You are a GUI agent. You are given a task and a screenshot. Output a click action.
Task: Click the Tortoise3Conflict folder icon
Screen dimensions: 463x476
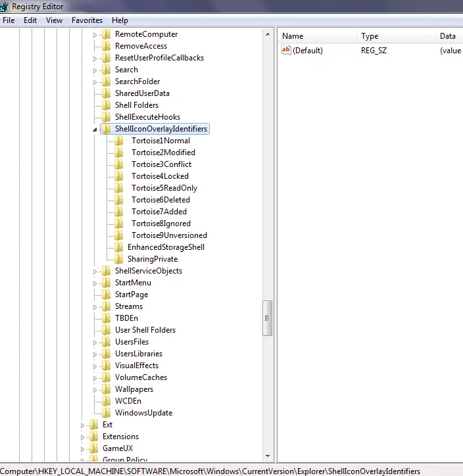(119, 164)
